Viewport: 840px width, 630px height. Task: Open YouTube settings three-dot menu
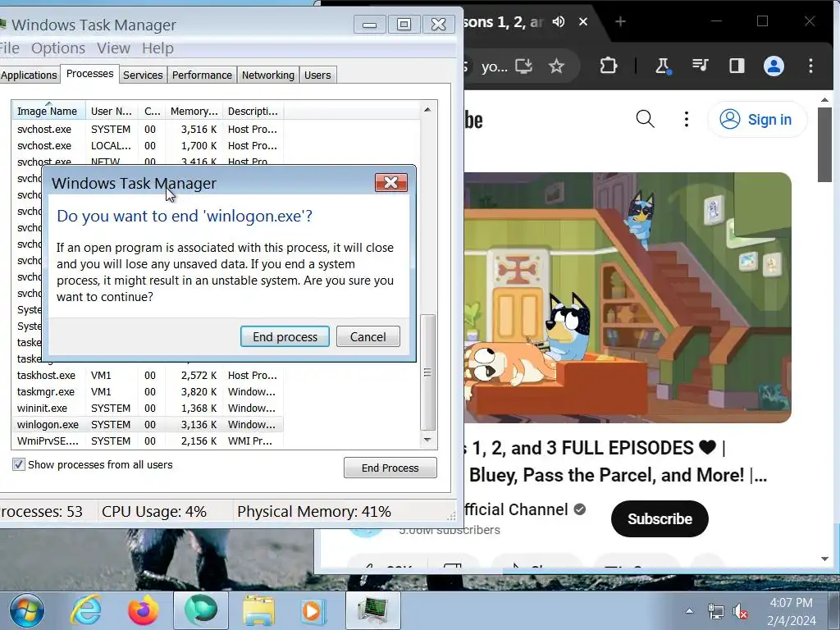click(x=687, y=119)
